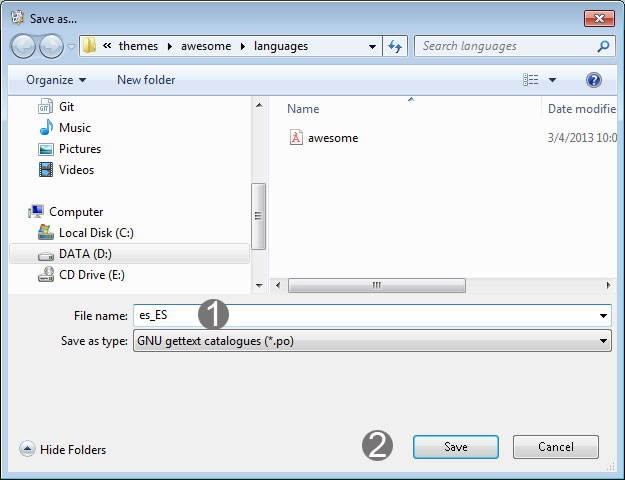
Task: Select CD Drive (E:) in sidebar
Action: (x=91, y=275)
